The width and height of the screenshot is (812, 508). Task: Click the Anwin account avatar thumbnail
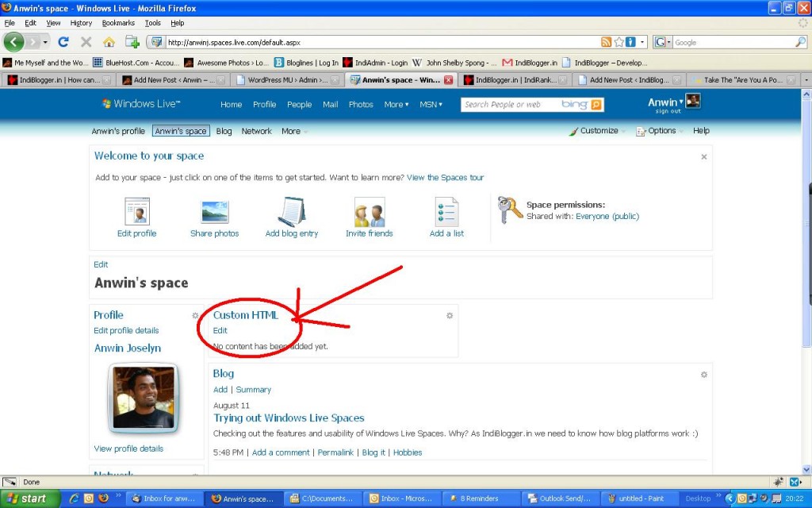tap(693, 101)
